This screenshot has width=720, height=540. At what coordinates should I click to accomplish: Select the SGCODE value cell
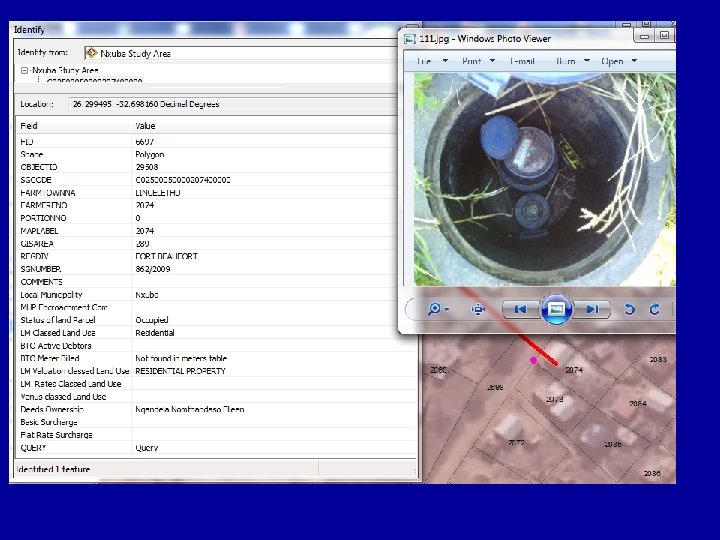pyautogui.click(x=183, y=180)
